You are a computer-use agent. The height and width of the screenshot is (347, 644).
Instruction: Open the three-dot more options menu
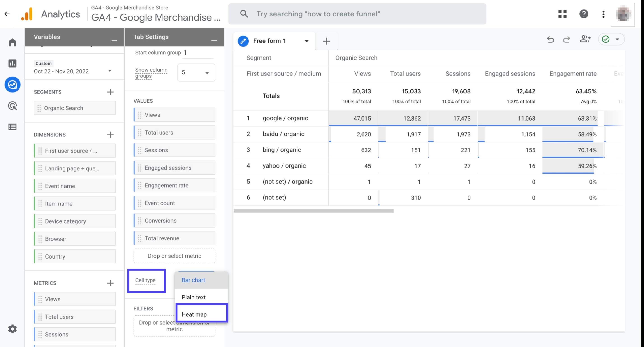click(603, 14)
